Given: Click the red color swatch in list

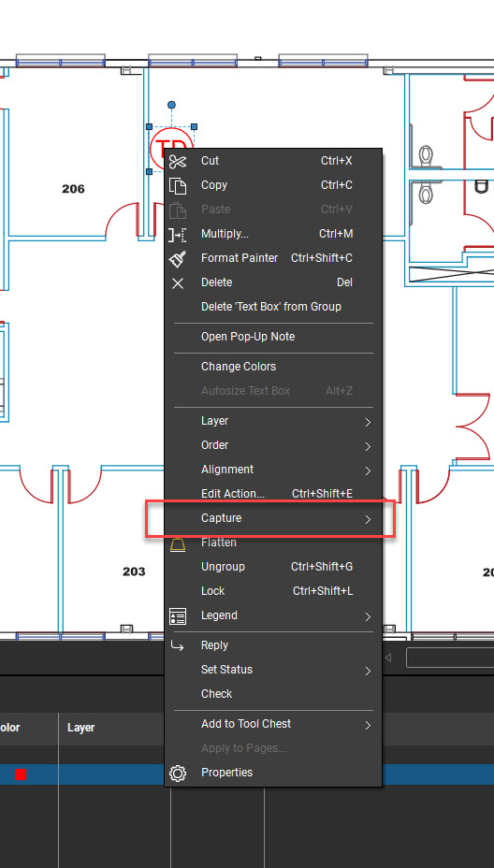Looking at the screenshot, I should pyautogui.click(x=21, y=774).
